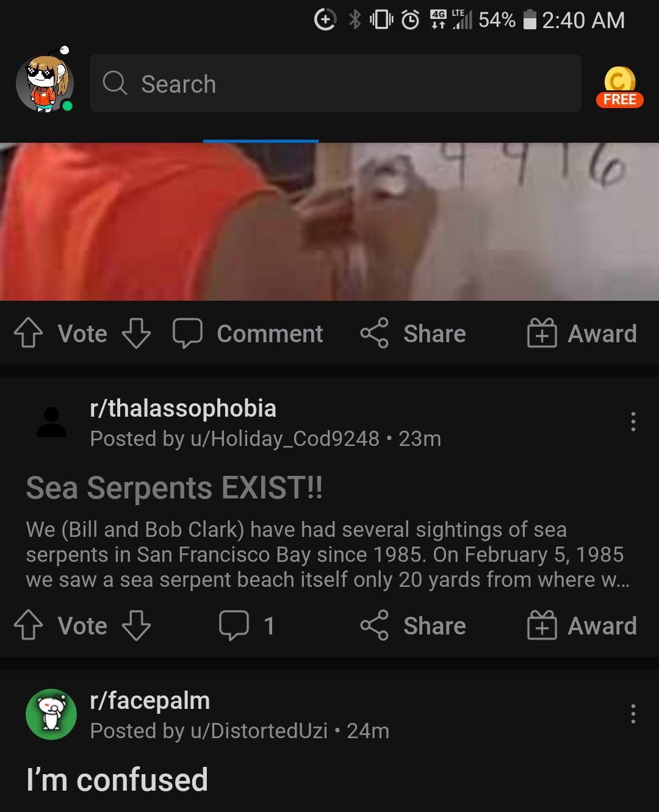Open the r/thalassophobia subreddit link
Viewport: 659px width, 812px height.
tap(183, 408)
